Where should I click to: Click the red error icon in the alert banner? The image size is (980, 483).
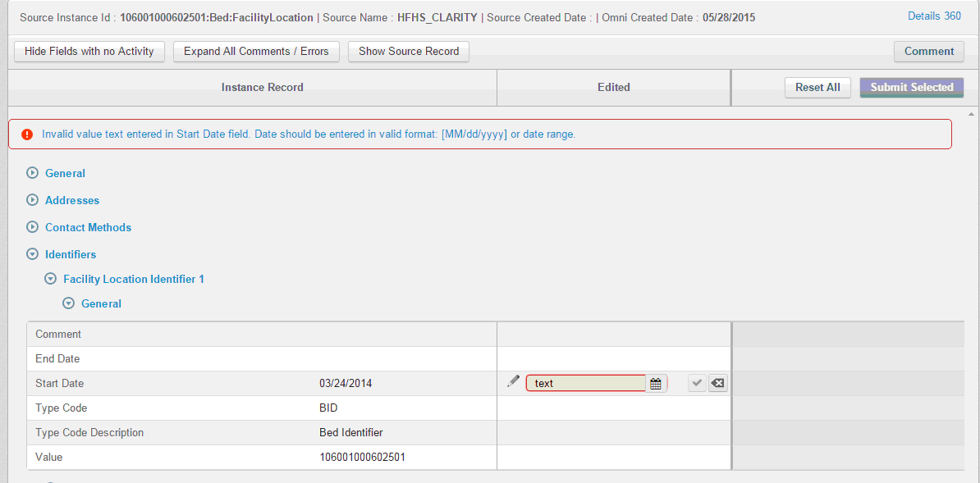(x=27, y=134)
